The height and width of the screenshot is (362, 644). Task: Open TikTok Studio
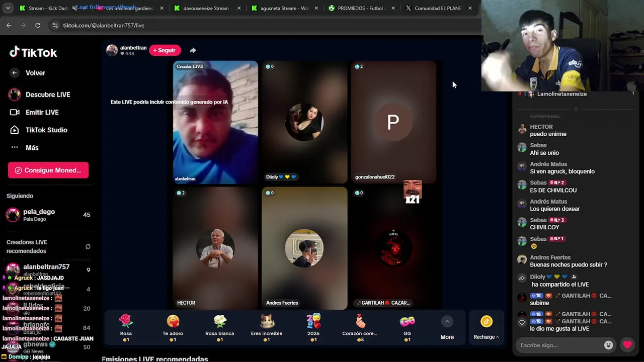pos(39,130)
